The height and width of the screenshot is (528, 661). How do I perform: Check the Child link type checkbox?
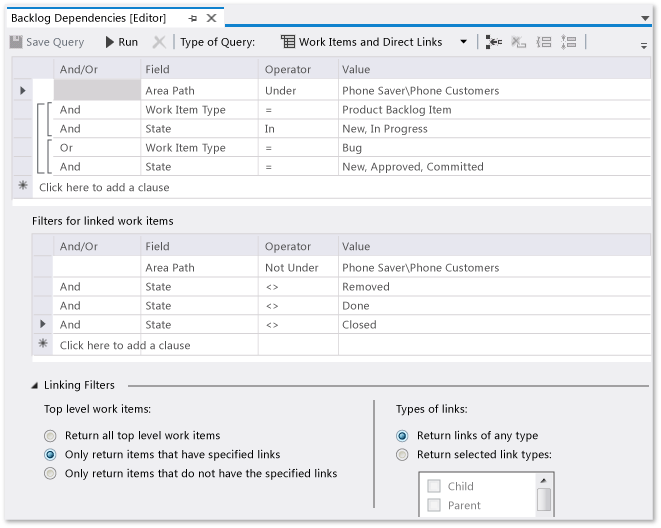coord(434,486)
